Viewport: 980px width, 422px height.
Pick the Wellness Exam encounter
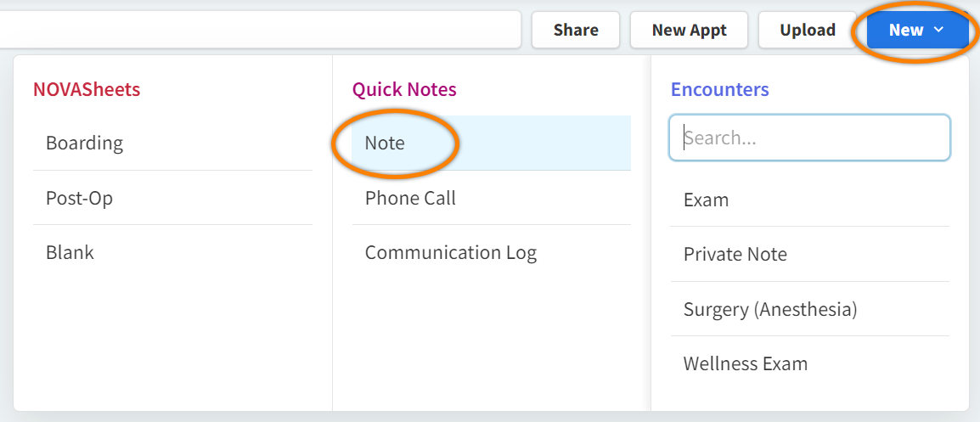746,363
